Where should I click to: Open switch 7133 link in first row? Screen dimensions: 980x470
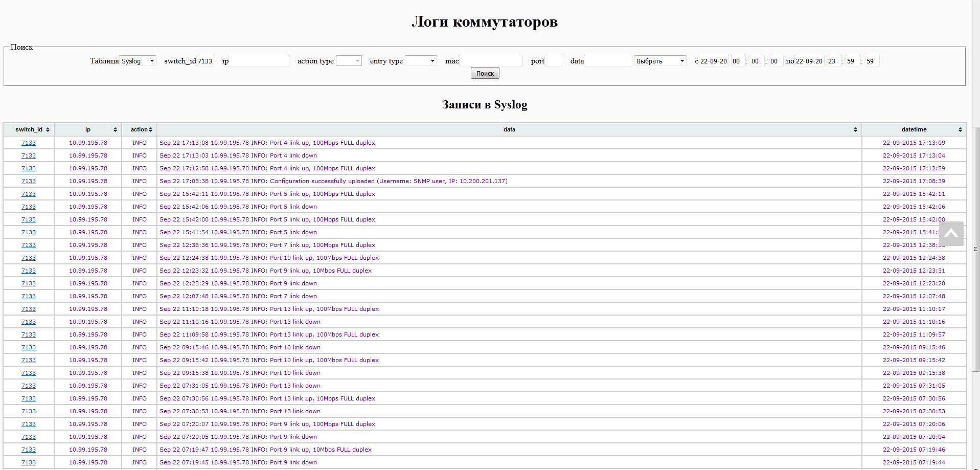(29, 143)
